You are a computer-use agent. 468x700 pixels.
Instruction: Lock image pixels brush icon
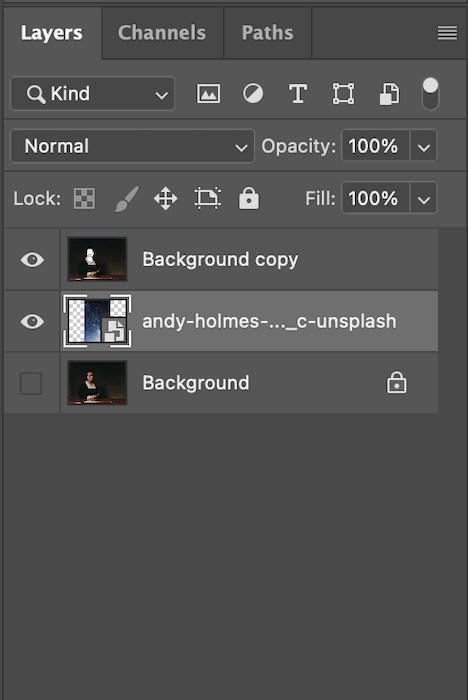(x=127, y=199)
